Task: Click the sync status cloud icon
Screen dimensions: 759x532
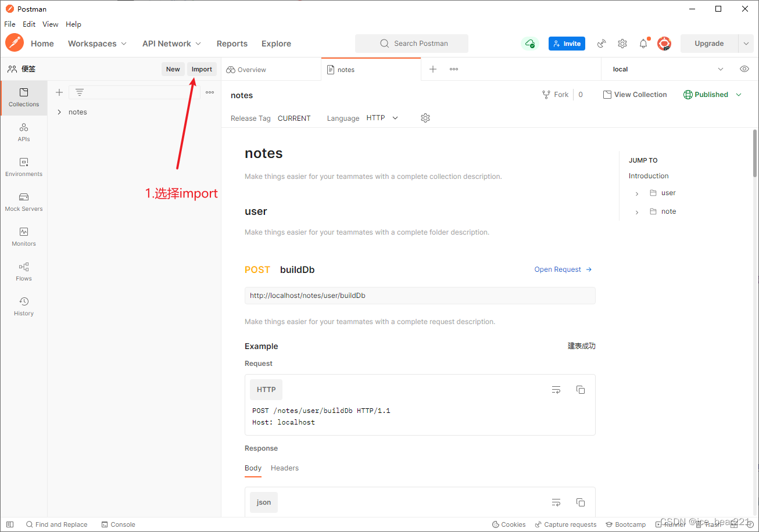Action: click(x=529, y=44)
